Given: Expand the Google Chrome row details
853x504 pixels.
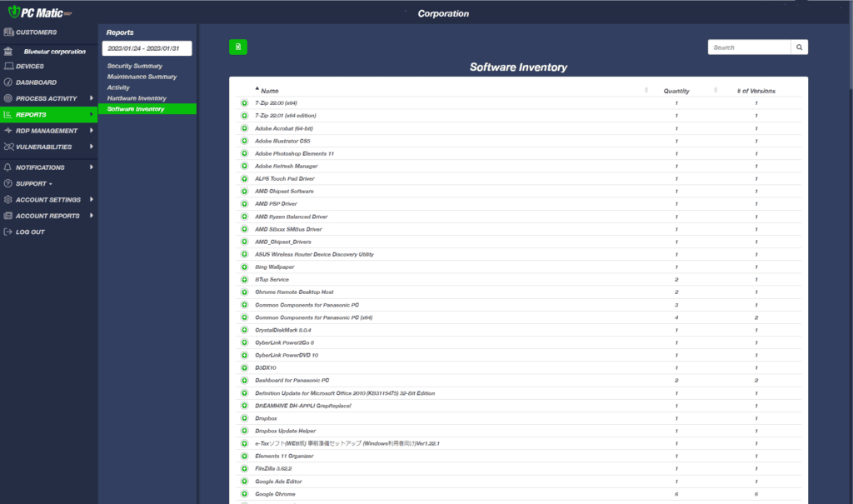Looking at the screenshot, I should click(244, 494).
